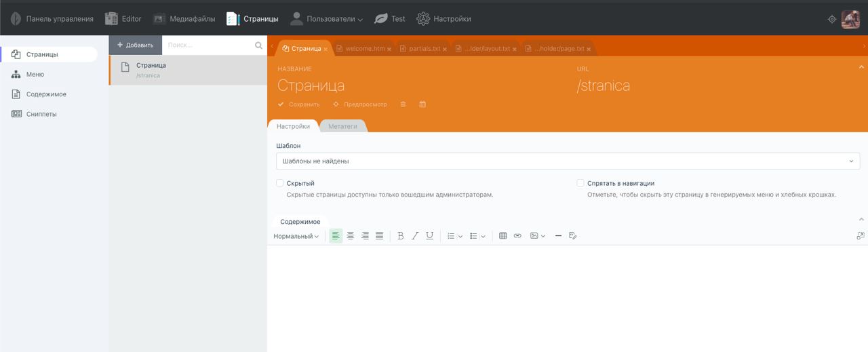This screenshot has height=352, width=868.
Task: Insert a hyperlink in the editor
Action: point(517,236)
